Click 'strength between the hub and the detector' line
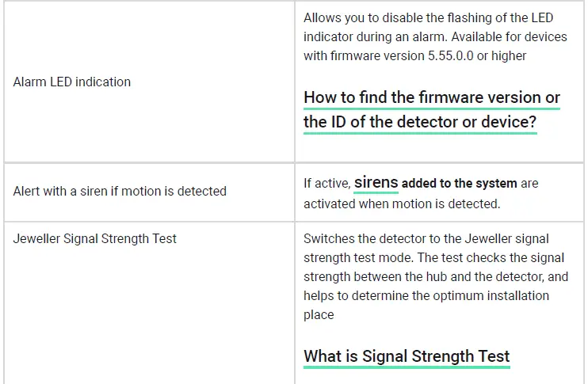Viewport: 588px width, 384px height. pyautogui.click(x=434, y=276)
